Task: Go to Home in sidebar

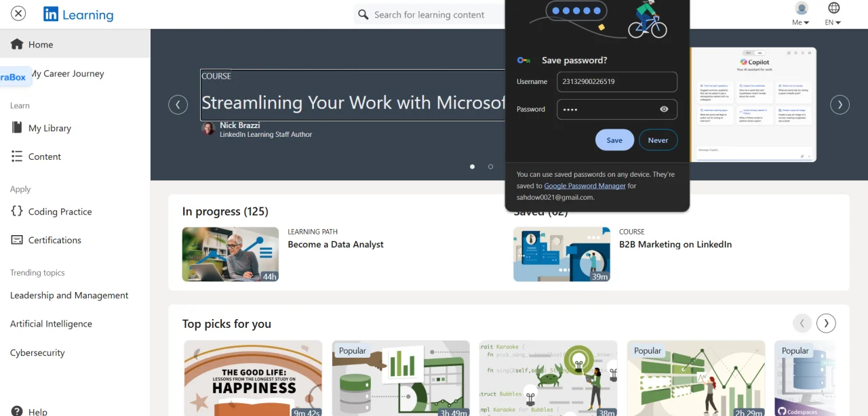Action: [x=75, y=44]
